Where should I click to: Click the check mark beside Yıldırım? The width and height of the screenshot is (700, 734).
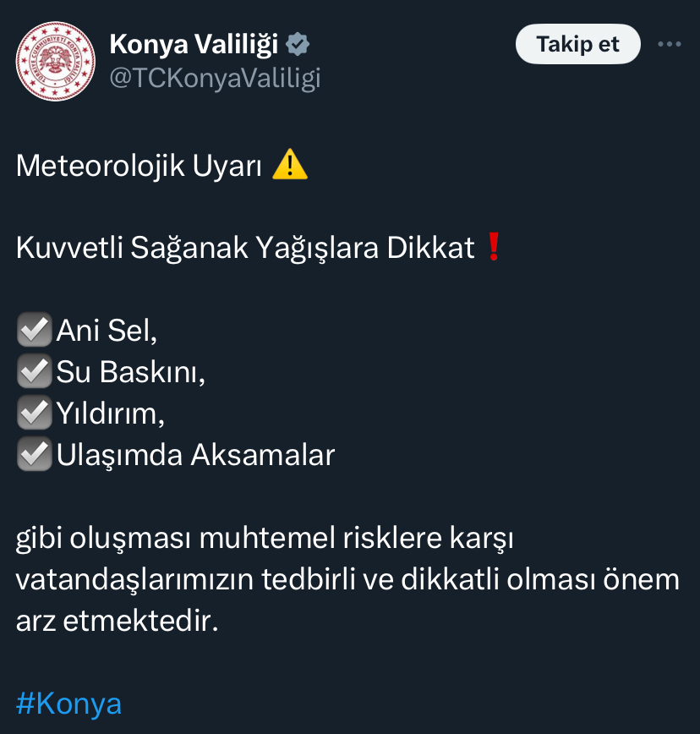tap(34, 413)
